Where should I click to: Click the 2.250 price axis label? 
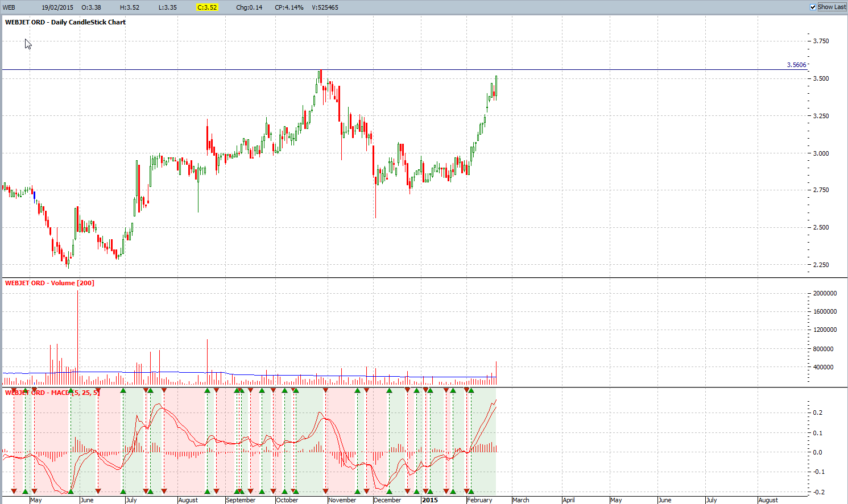(821, 265)
